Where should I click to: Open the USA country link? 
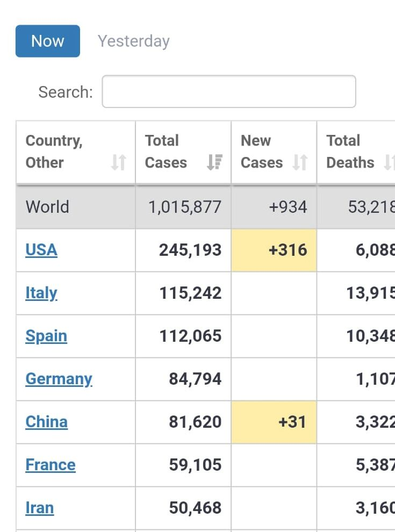[x=41, y=250]
